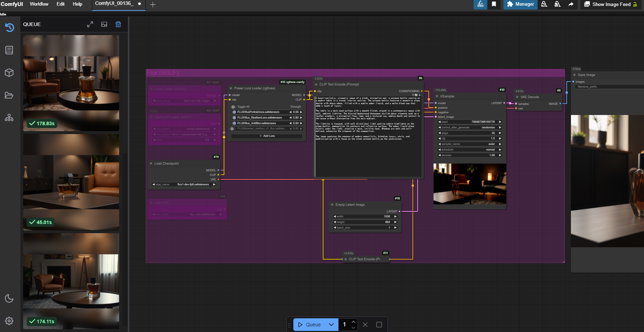
Task: Collapse the Empty Latent Image node dot
Action: [332, 205]
